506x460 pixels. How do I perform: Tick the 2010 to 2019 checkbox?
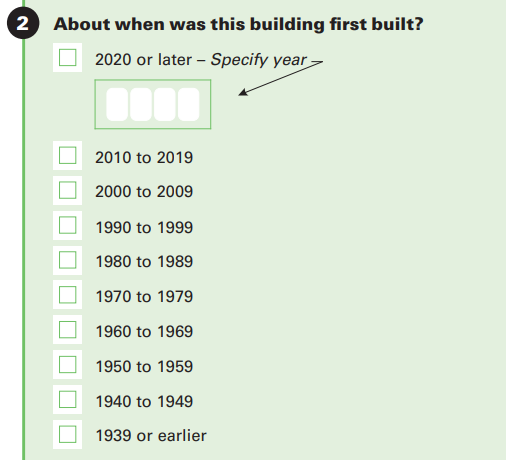point(67,156)
